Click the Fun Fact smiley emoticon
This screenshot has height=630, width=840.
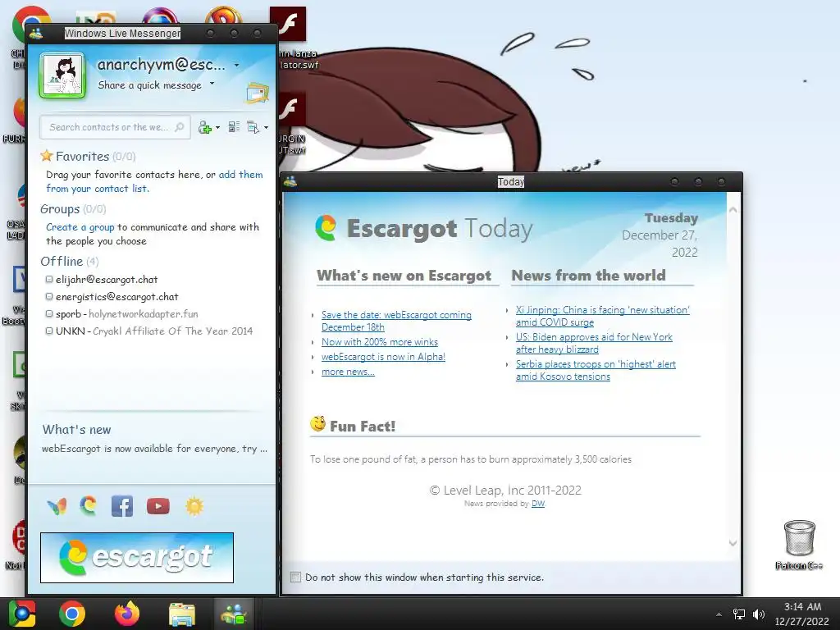(317, 424)
